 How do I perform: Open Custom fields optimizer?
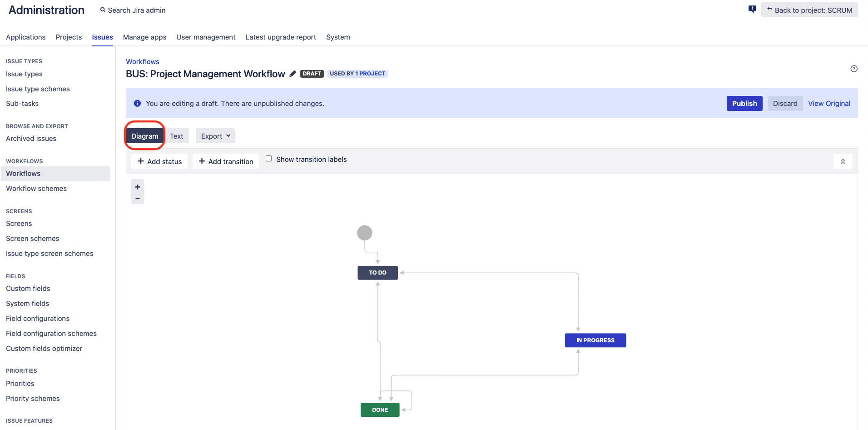click(44, 349)
